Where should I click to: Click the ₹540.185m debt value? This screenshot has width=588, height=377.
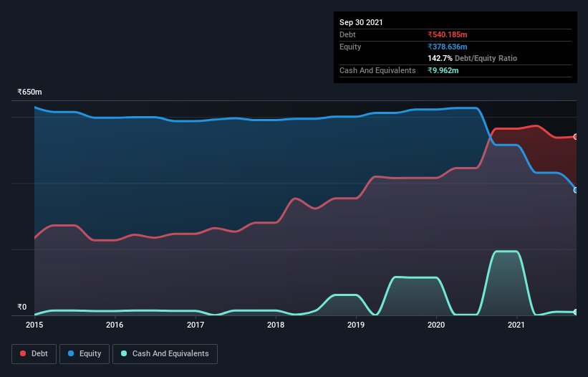448,34
